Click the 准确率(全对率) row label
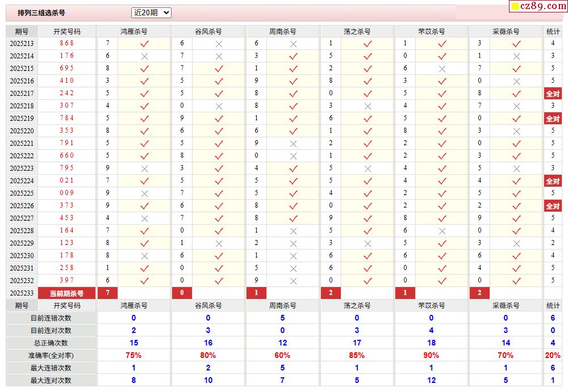568x392 pixels. [x=51, y=356]
